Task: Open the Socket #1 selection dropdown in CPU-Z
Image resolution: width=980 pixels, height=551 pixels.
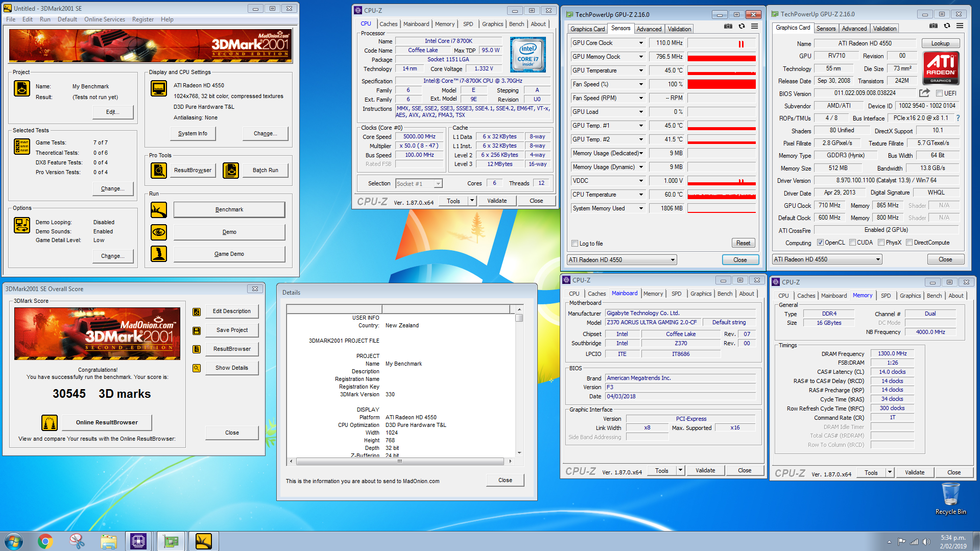Action: click(x=419, y=184)
